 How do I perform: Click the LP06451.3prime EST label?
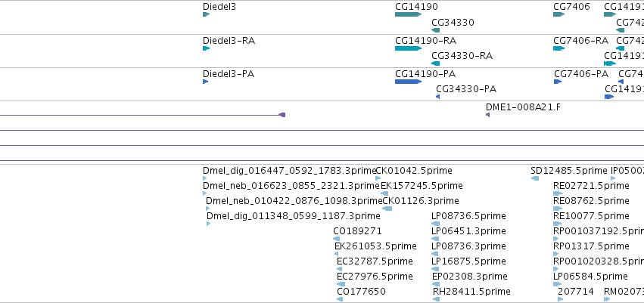(x=468, y=231)
